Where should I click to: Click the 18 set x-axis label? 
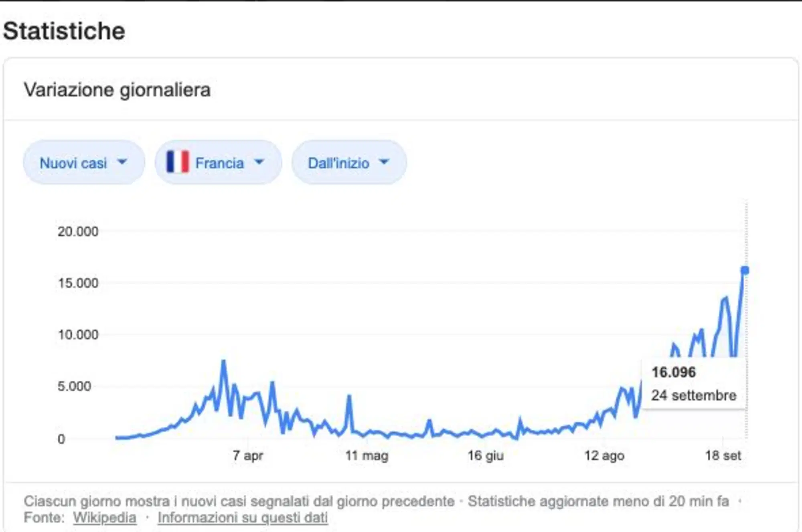tap(723, 455)
